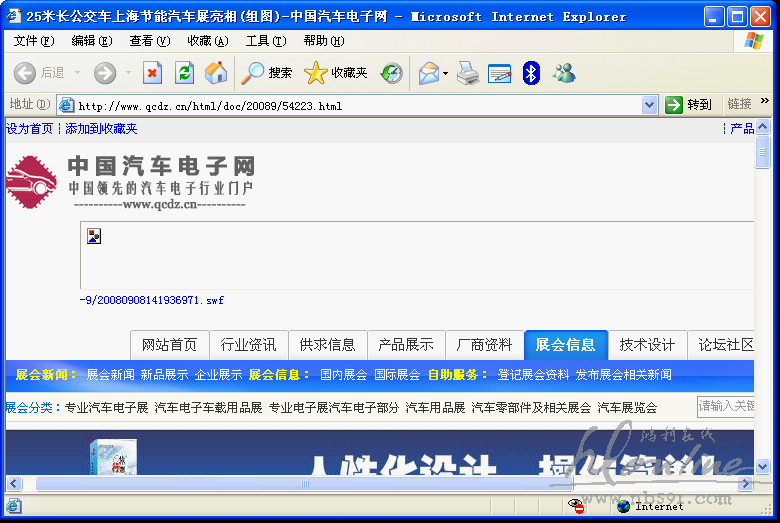780x523 pixels.
Task: Click the 汽车用品展 category link
Action: [x=435, y=408]
